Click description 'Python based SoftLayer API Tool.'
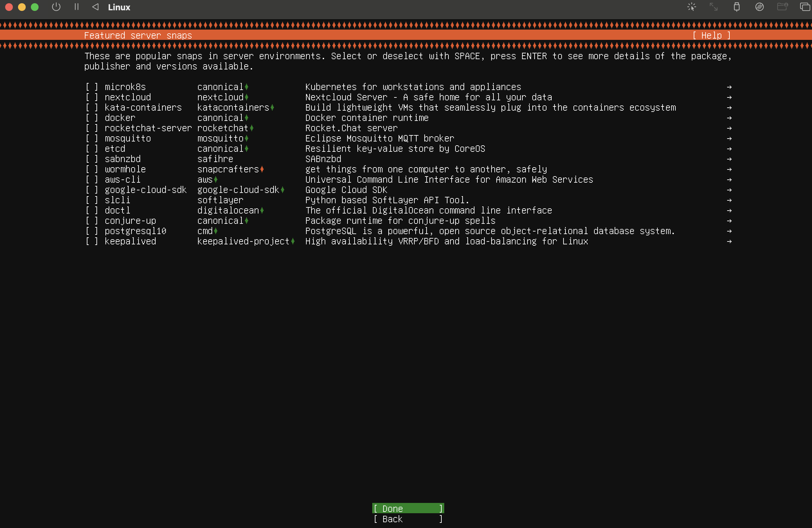 387,200
